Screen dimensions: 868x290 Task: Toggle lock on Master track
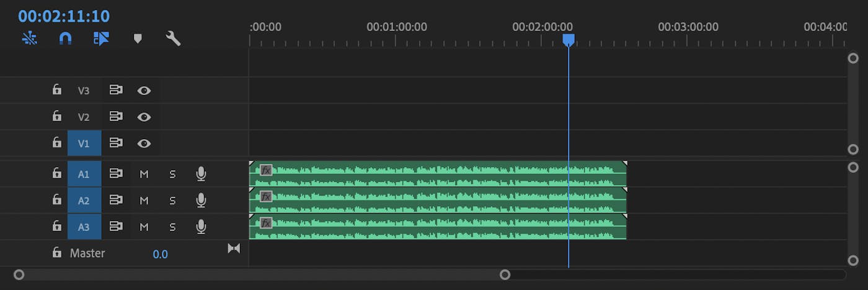(57, 252)
